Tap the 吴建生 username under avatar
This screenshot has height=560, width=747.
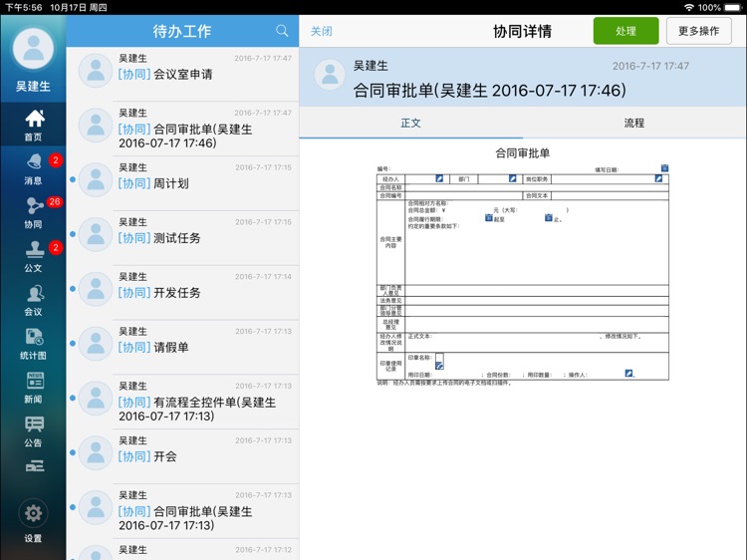[33, 87]
